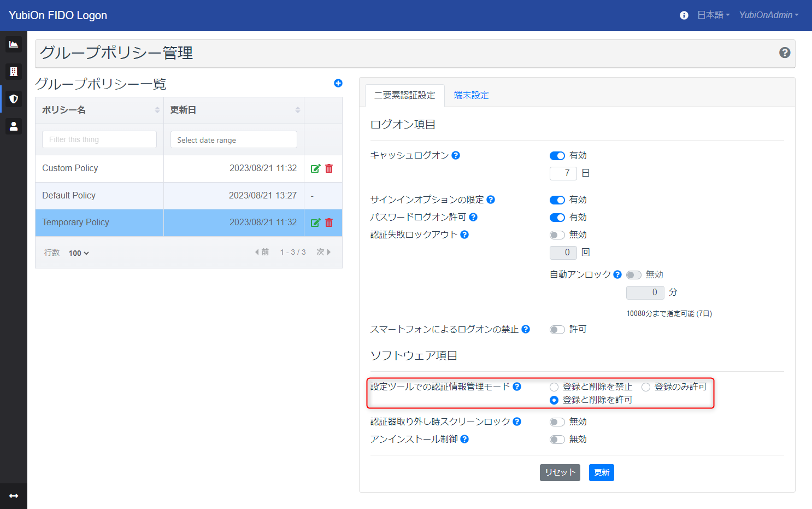Select the organization building icon in sidebar
This screenshot has width=812, height=509.
click(x=14, y=72)
